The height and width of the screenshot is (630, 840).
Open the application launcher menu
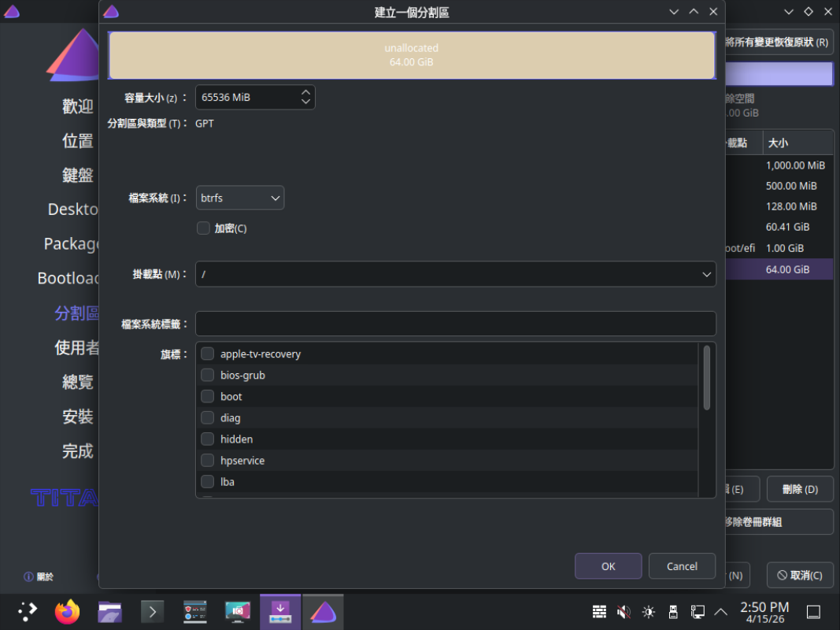[x=27, y=612]
